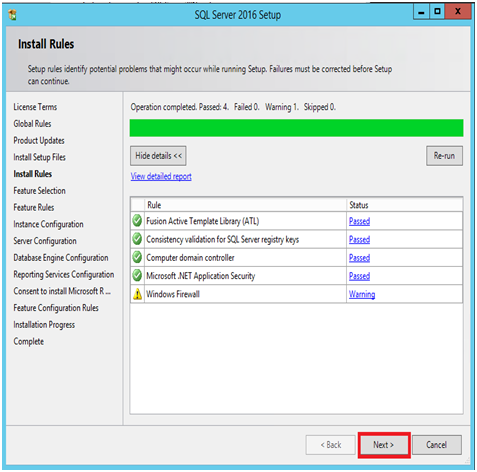The height and width of the screenshot is (472, 477).
Task: Select Database Engine Configuration step
Action: (61, 258)
